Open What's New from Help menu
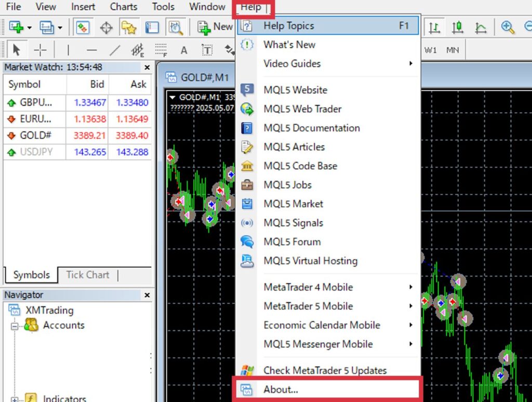This screenshot has height=402, width=532. click(328, 45)
